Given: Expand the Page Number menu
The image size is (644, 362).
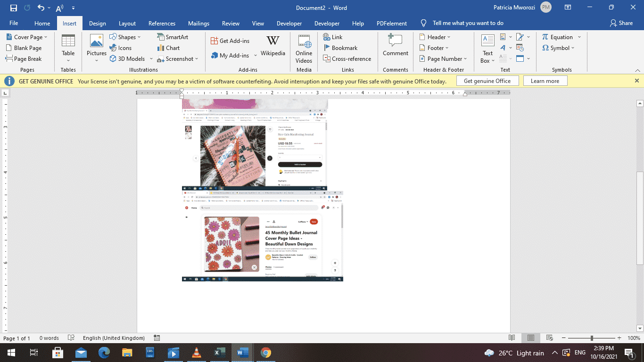Looking at the screenshot, I should pyautogui.click(x=442, y=58).
